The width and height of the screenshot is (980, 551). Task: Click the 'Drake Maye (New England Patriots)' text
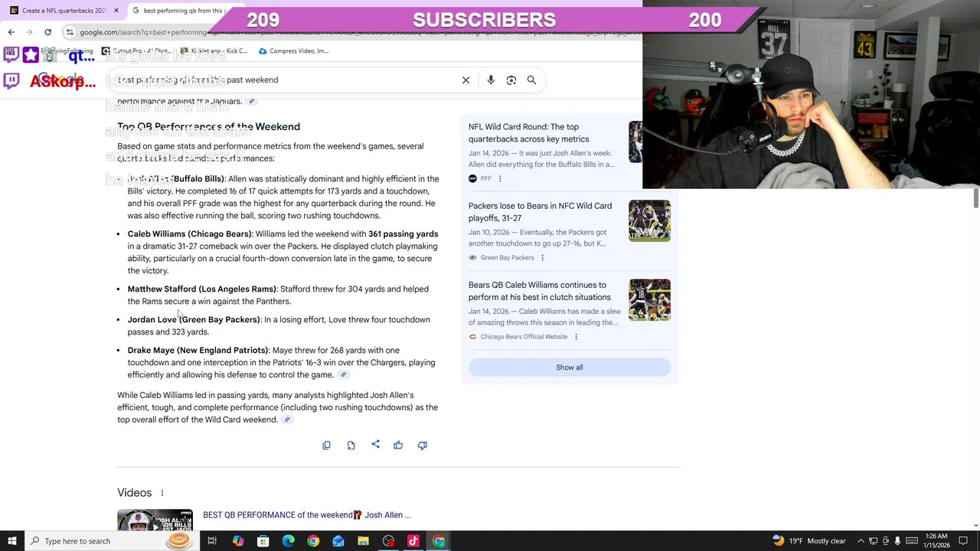[198, 350]
